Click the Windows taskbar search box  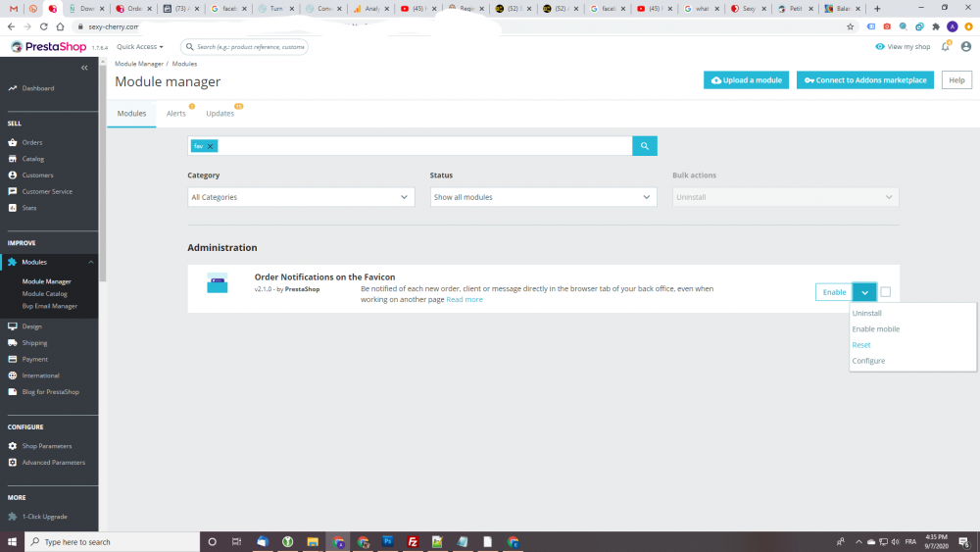click(x=112, y=541)
